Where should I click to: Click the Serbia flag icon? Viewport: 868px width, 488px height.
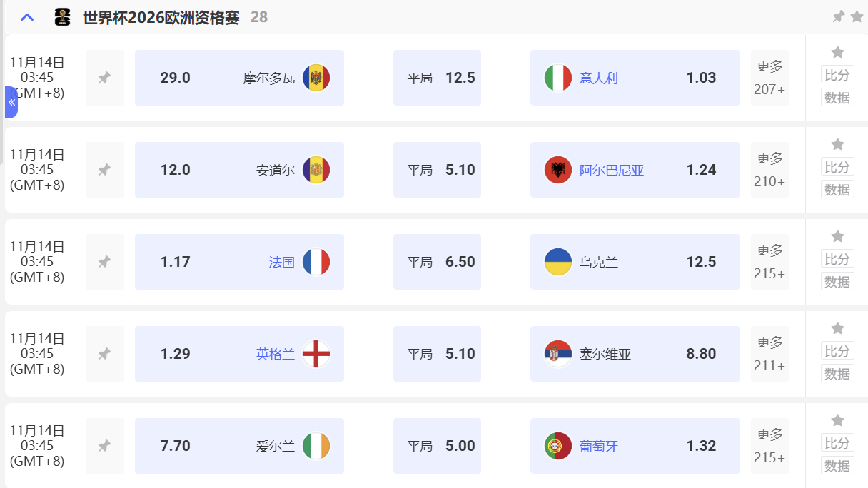(557, 354)
